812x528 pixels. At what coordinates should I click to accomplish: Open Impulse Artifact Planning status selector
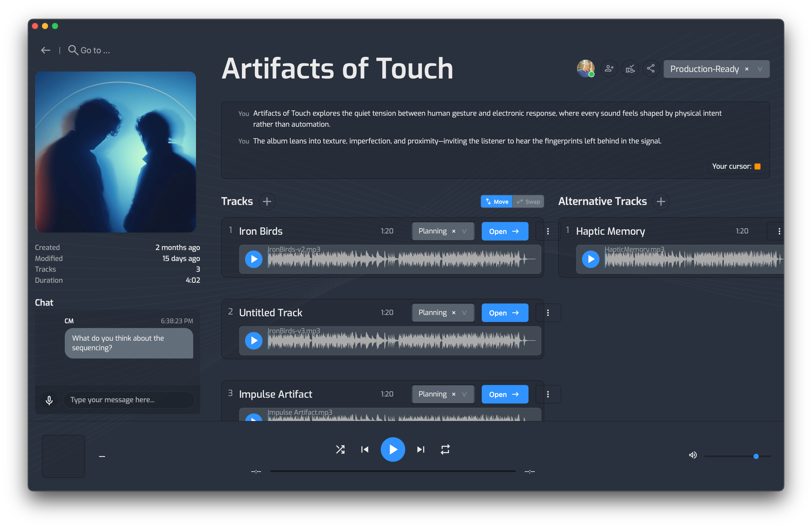coord(443,394)
